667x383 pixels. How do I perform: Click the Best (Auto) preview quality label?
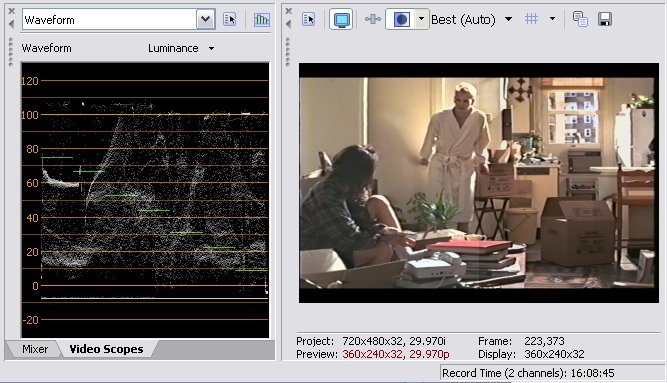click(x=463, y=20)
